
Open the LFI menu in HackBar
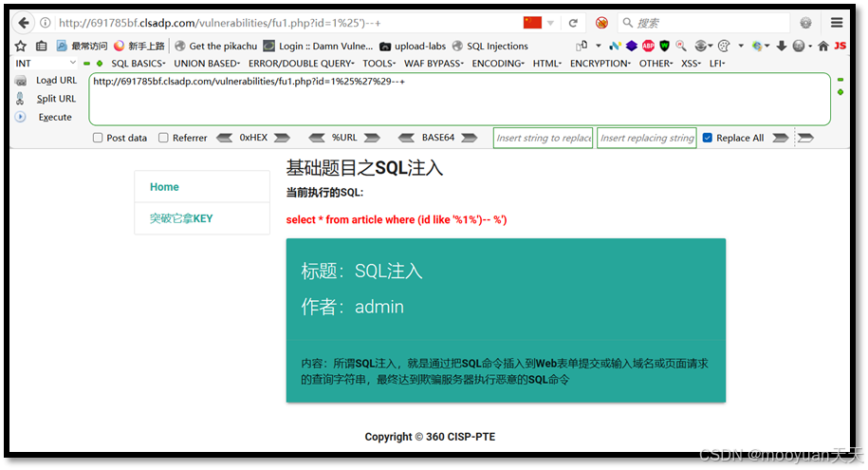(x=717, y=64)
